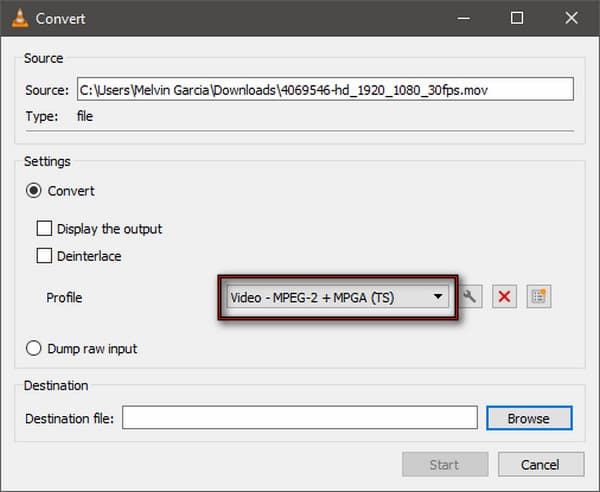Enable the Display the output checkbox
600x492 pixels.
point(44,228)
